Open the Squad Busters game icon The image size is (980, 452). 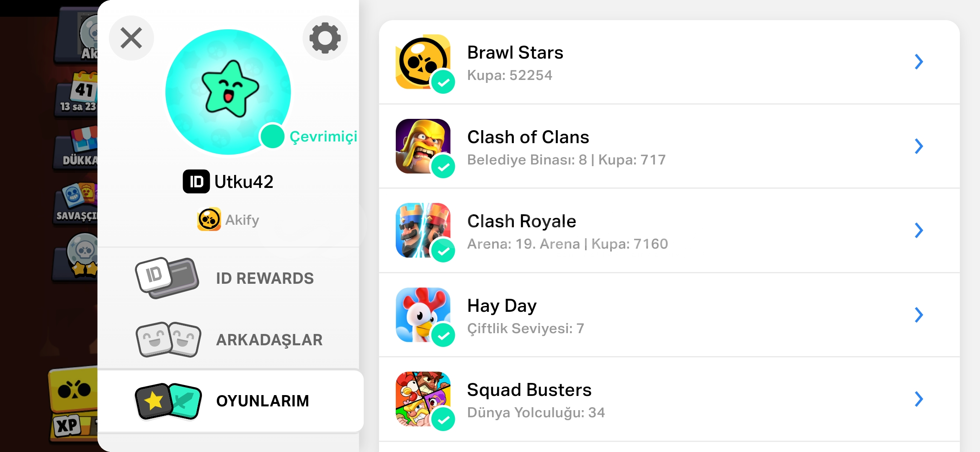[423, 399]
